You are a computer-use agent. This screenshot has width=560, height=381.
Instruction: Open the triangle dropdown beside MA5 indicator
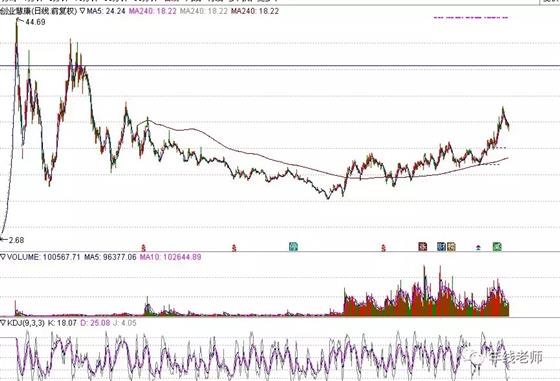(82, 11)
